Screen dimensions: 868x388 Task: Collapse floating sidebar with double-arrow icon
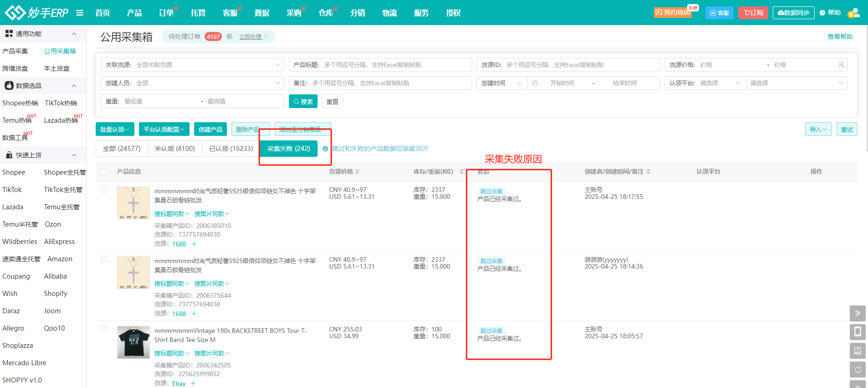[858, 313]
